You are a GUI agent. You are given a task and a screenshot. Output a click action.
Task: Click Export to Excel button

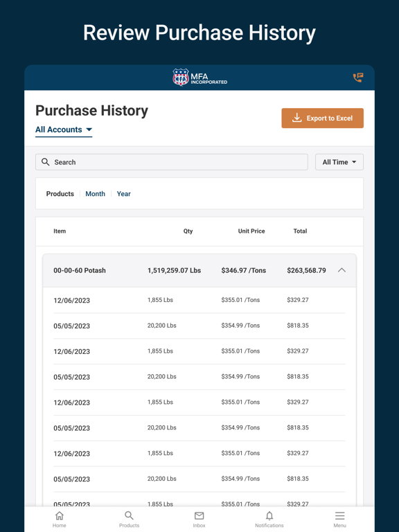(322, 118)
